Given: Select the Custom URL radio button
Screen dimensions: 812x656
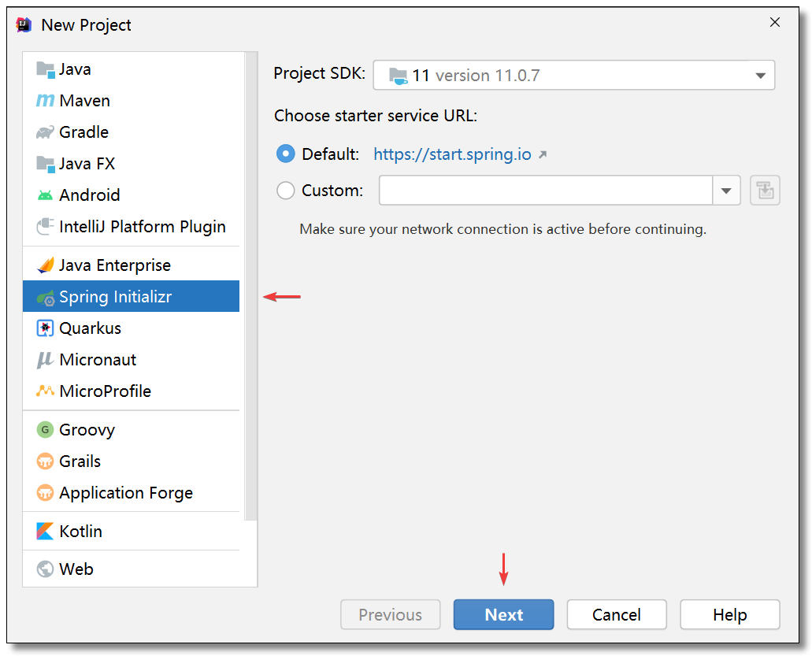Looking at the screenshot, I should click(286, 191).
